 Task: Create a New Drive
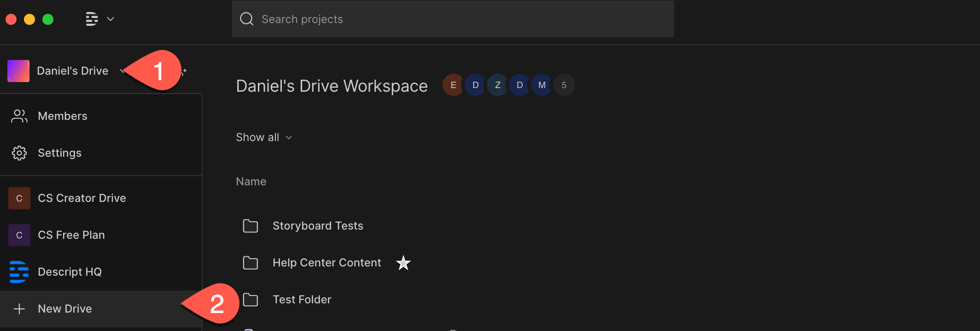tap(101, 309)
